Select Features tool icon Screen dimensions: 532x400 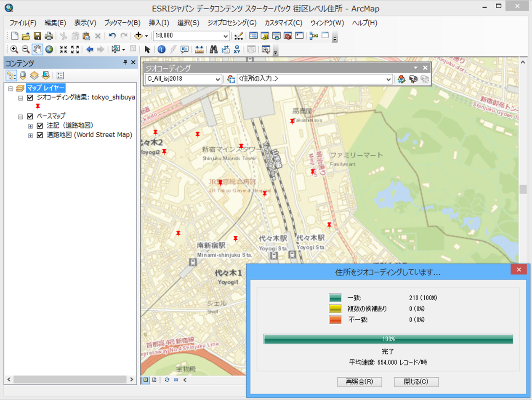point(116,49)
